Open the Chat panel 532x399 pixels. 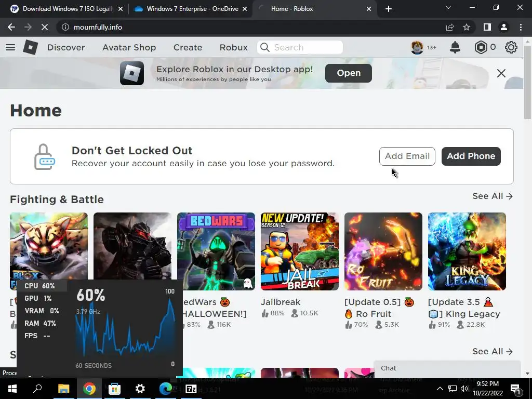pos(447,368)
